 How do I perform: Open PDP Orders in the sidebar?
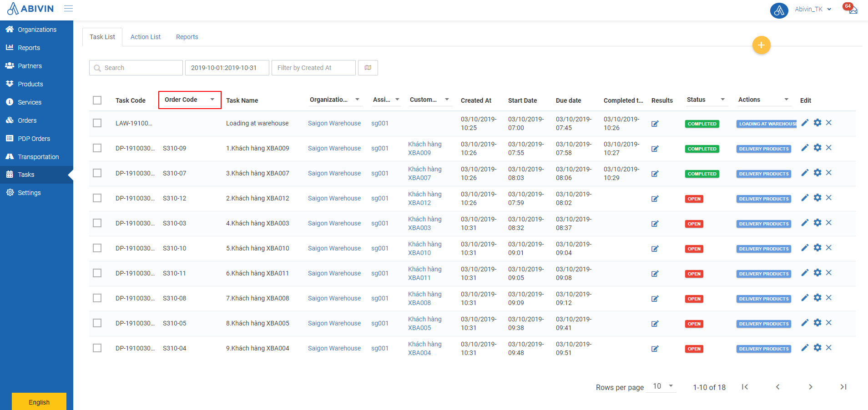(36, 139)
